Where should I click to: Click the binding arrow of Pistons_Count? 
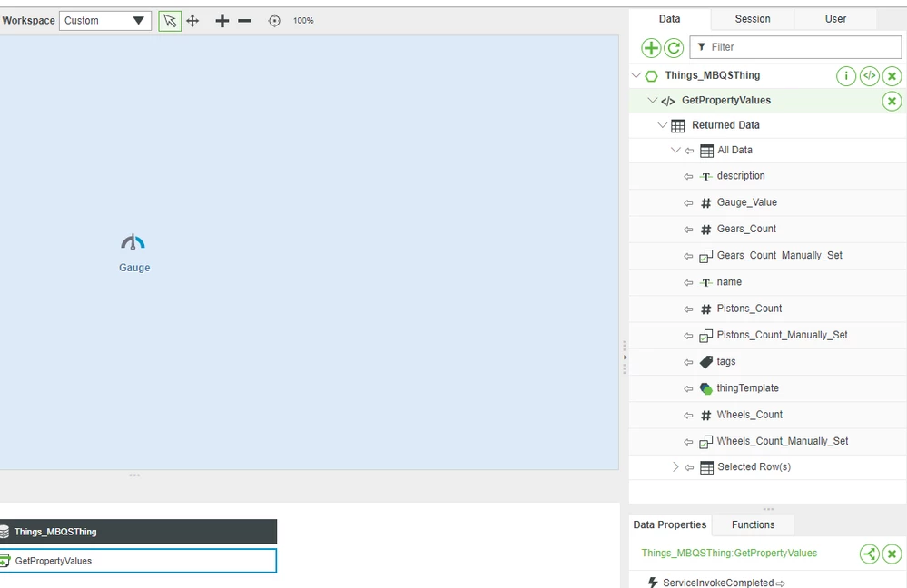click(x=688, y=309)
